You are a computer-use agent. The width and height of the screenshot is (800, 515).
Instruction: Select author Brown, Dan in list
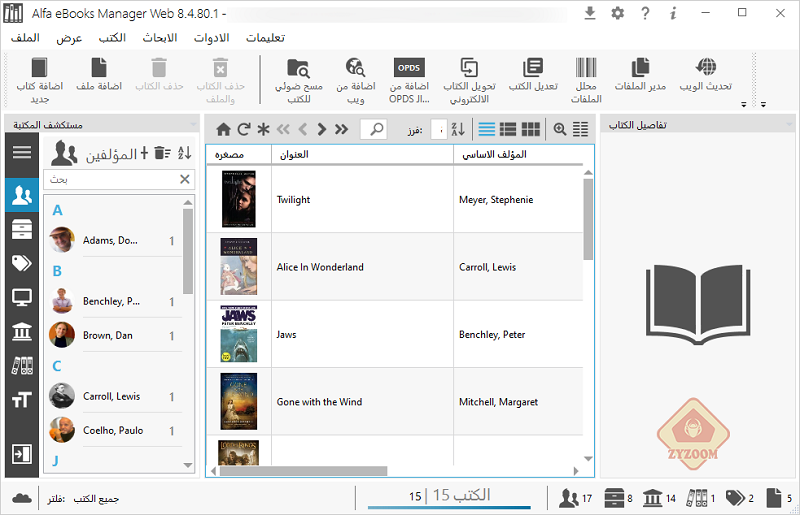pos(108,336)
